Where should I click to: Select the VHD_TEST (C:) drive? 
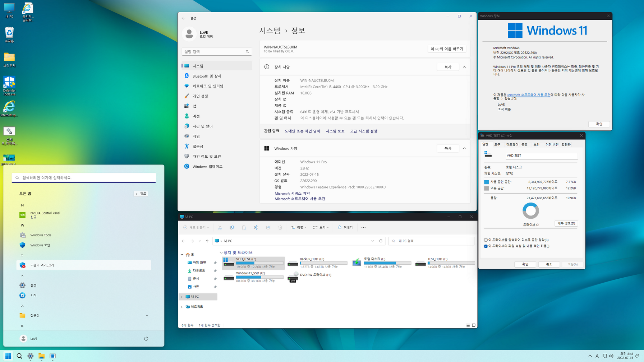coord(253,263)
